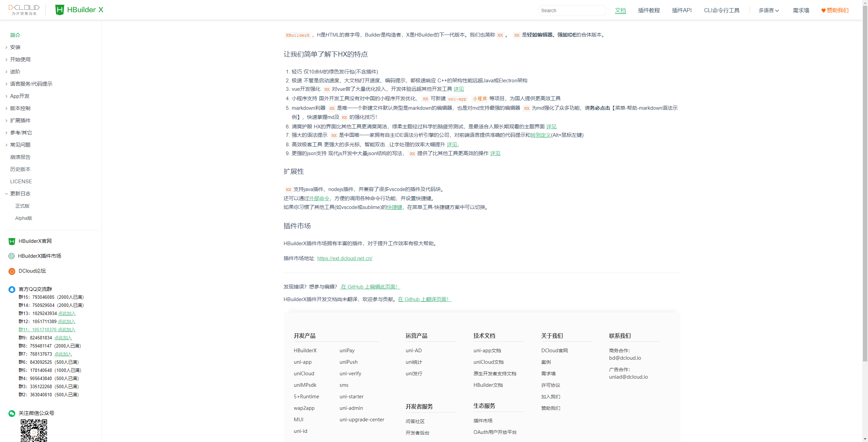Open the https://ext.dcloud.net.cn/ plugin market link
Screen dimensions: 868x442
(x=344, y=258)
